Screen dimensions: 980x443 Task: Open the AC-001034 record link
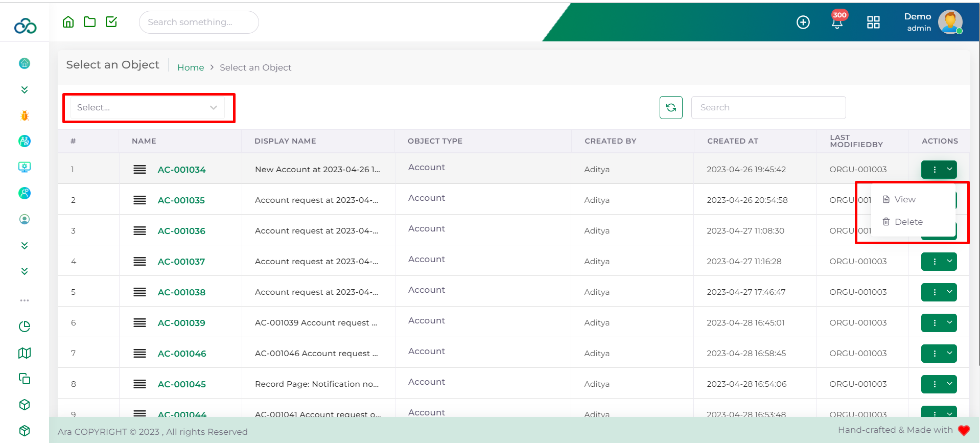coord(181,170)
